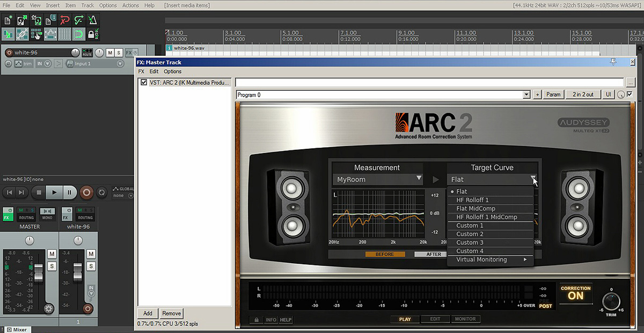Select HF Rolloff 1 target curve
The image size is (644, 333).
[x=491, y=200]
